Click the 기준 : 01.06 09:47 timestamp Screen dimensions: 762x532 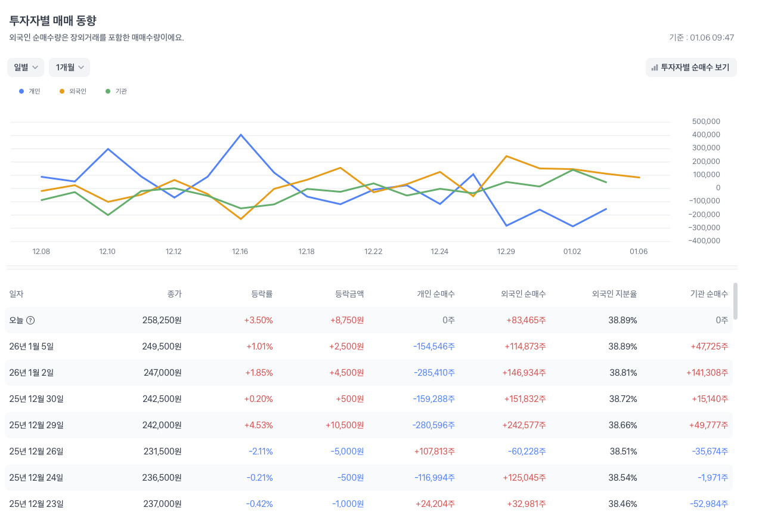[701, 38]
